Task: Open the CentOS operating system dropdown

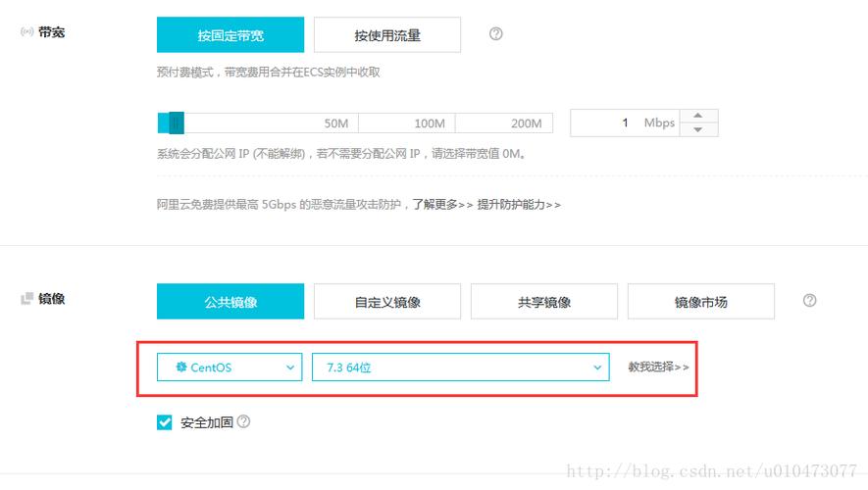Action: [230, 367]
